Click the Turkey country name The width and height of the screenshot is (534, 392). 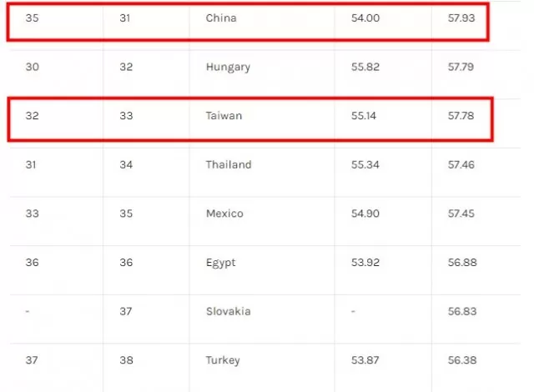coord(223,360)
